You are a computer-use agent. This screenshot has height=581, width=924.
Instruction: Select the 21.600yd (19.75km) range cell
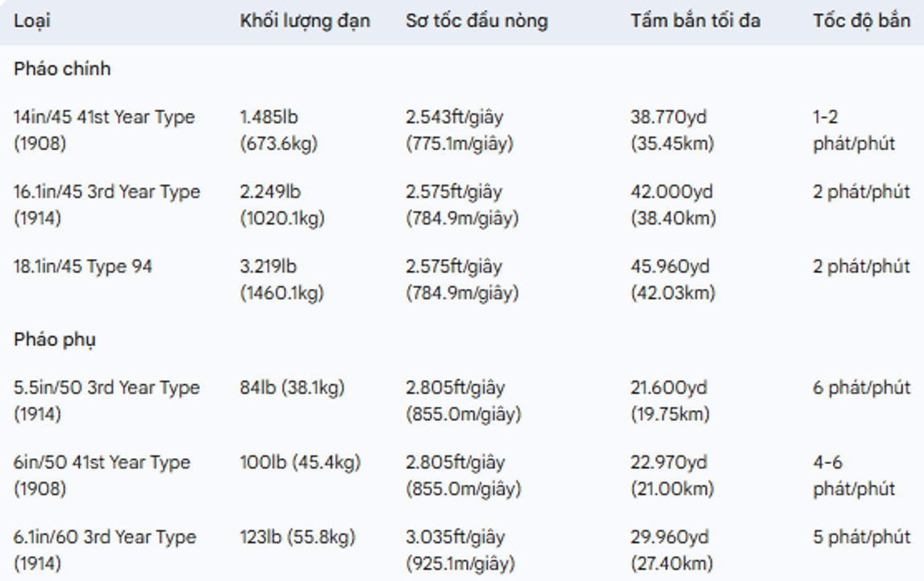670,400
